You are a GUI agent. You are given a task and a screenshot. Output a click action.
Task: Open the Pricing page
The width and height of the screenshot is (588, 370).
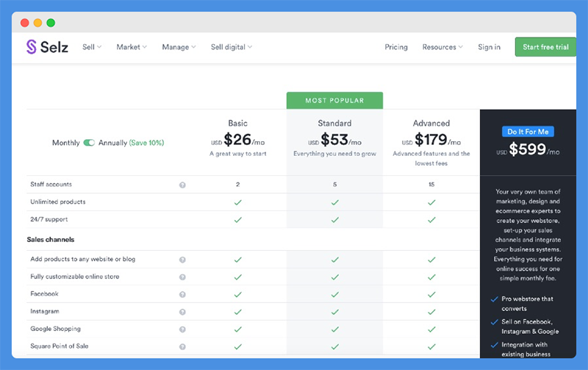point(396,47)
